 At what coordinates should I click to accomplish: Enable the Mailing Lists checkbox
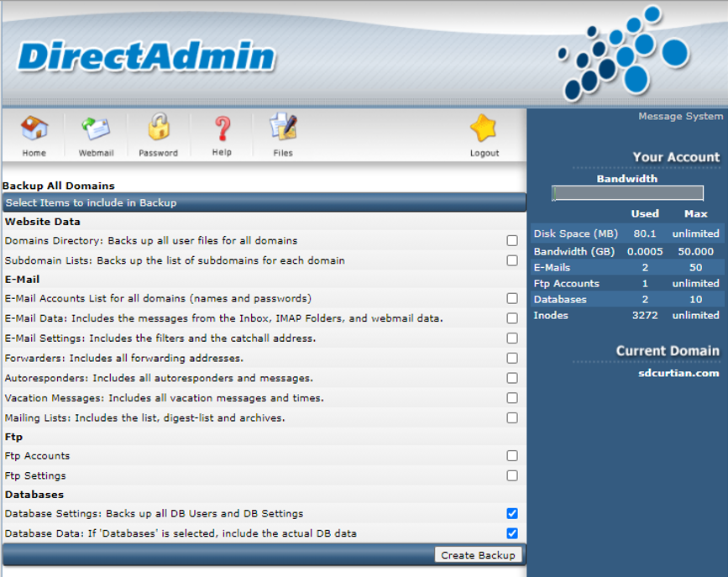512,418
